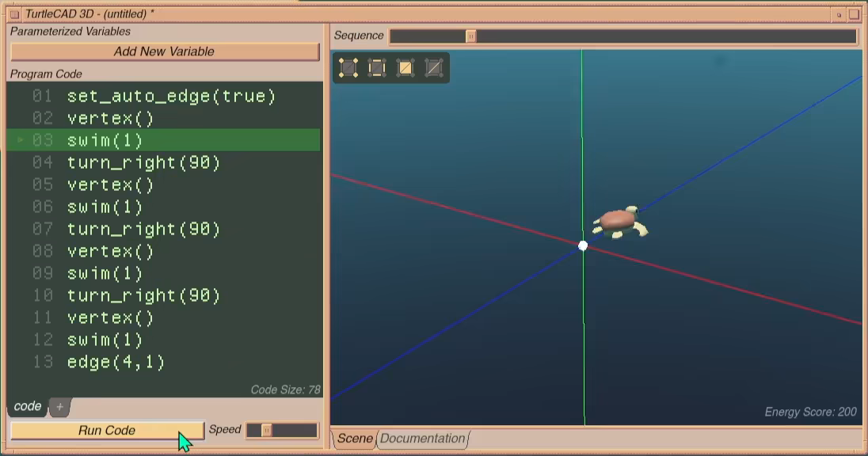Select line 04 turn_right(90)
The width and height of the screenshot is (868, 456).
pyautogui.click(x=164, y=163)
